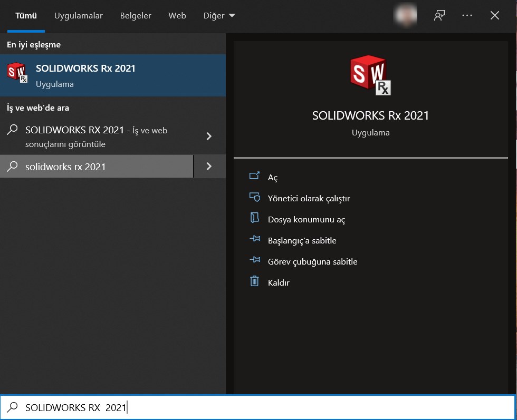
Task: Open the SOLIDWORKS Rx 2021 best match result
Action: [113, 75]
